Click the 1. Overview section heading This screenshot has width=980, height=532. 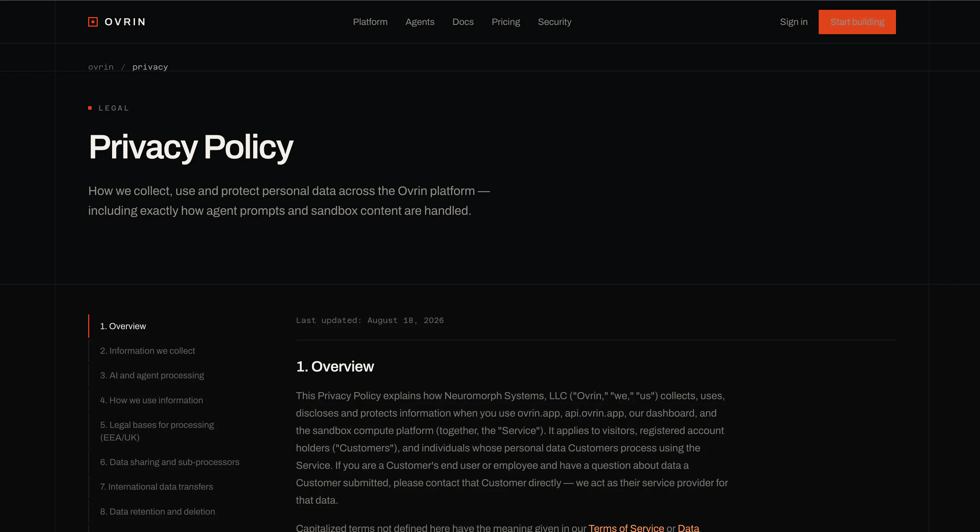335,366
